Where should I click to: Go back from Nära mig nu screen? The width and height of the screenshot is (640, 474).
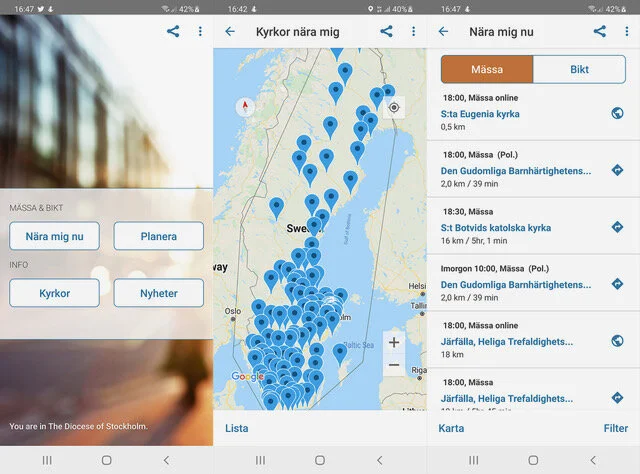[443, 31]
